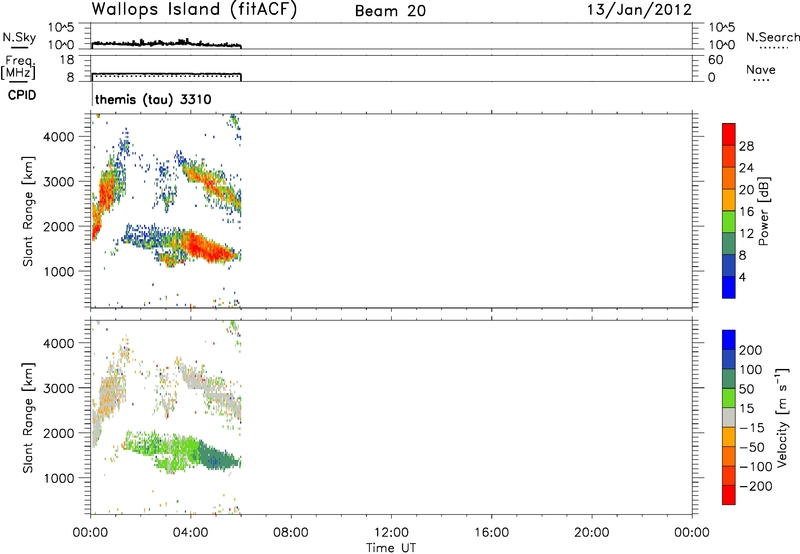The width and height of the screenshot is (800, 554).
Task: Click the '18' tick on the frequency axis
Action: (x=67, y=60)
